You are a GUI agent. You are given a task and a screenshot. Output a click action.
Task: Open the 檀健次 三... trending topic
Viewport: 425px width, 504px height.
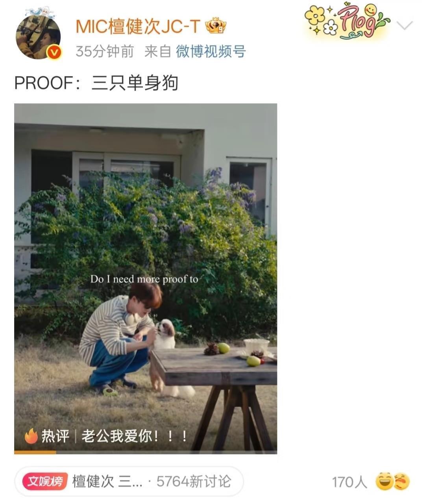pyautogui.click(x=107, y=482)
